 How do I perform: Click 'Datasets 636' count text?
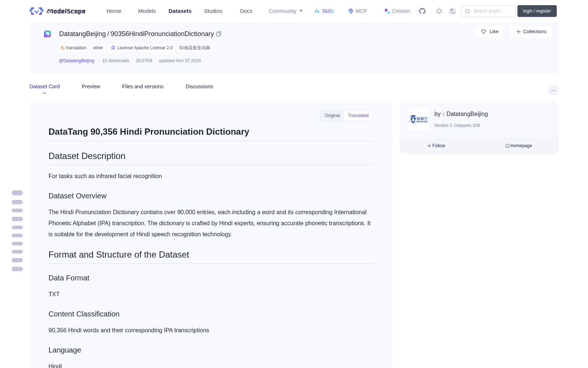[467, 125]
